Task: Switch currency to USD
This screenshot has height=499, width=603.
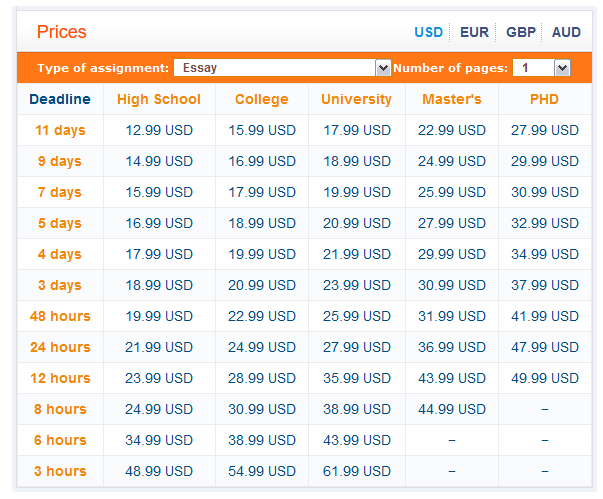Action: click(x=428, y=32)
